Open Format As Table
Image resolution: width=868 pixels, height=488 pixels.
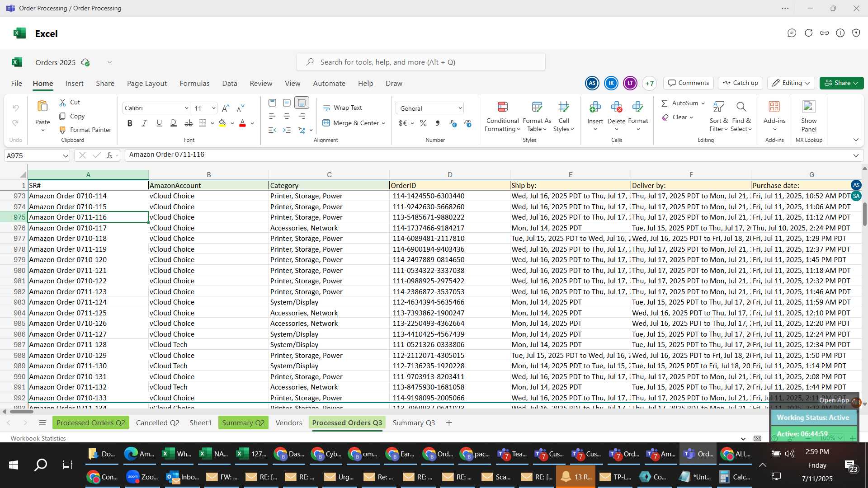537,117
